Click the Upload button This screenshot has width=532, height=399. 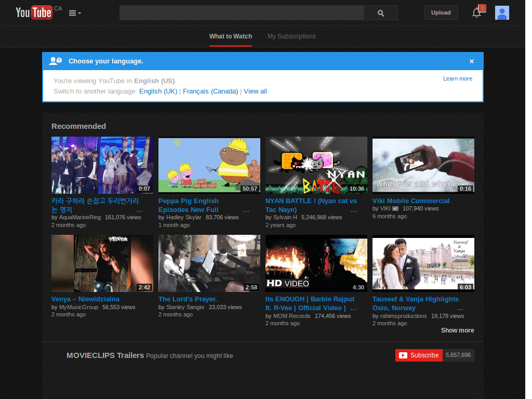(x=441, y=12)
